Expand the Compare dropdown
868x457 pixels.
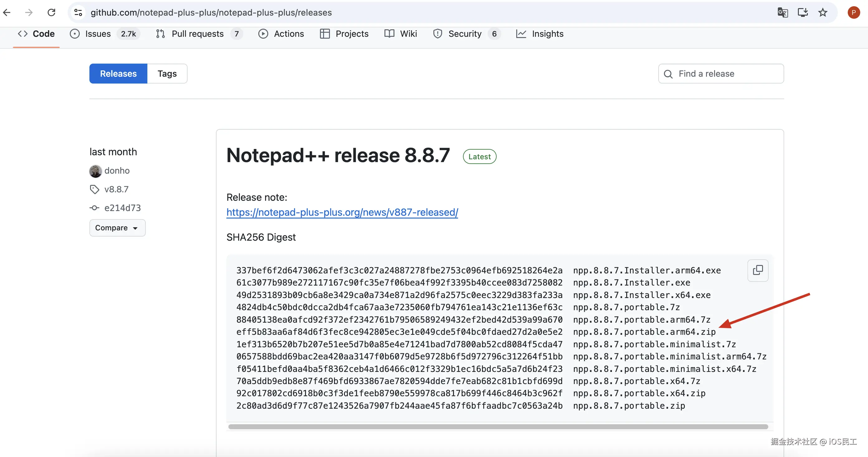click(x=117, y=228)
